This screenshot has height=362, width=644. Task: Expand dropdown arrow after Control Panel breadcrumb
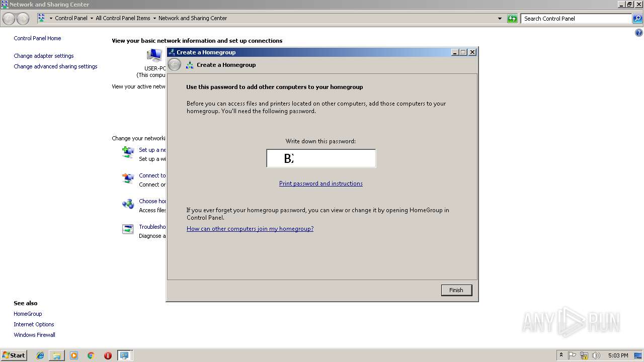click(x=92, y=19)
